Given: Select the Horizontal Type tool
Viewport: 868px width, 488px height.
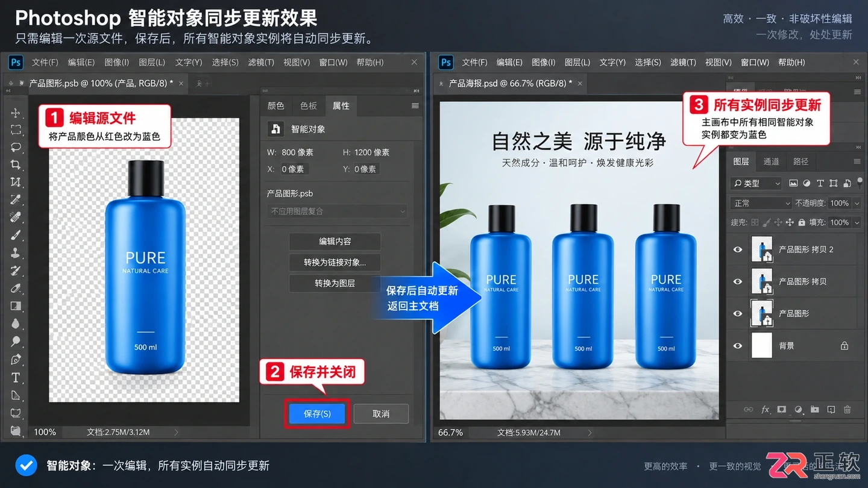Looking at the screenshot, I should point(16,378).
